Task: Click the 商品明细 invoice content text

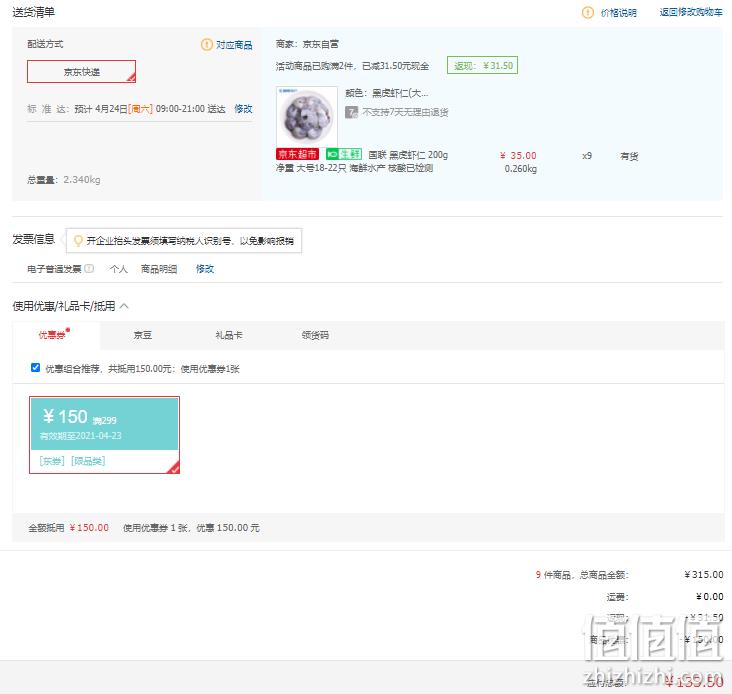Action: coord(159,269)
